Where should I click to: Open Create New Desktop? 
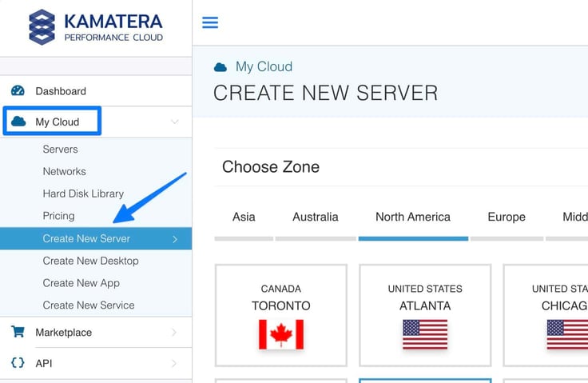coord(91,261)
